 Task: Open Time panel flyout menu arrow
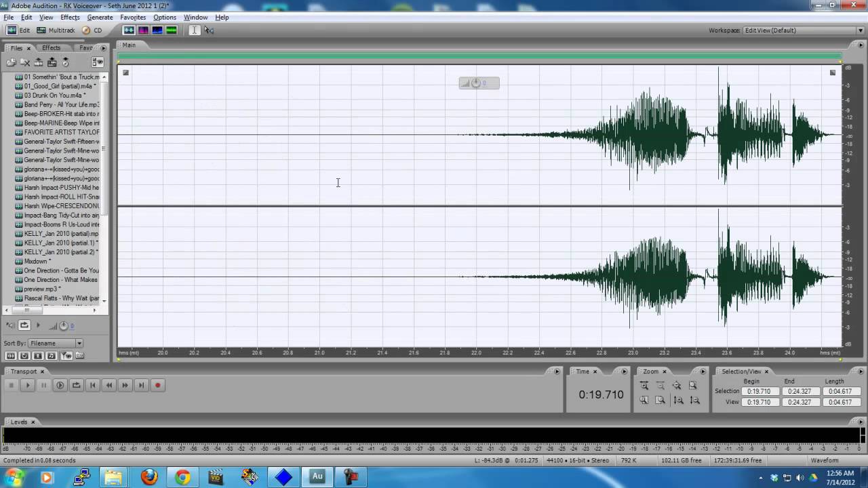coord(625,371)
